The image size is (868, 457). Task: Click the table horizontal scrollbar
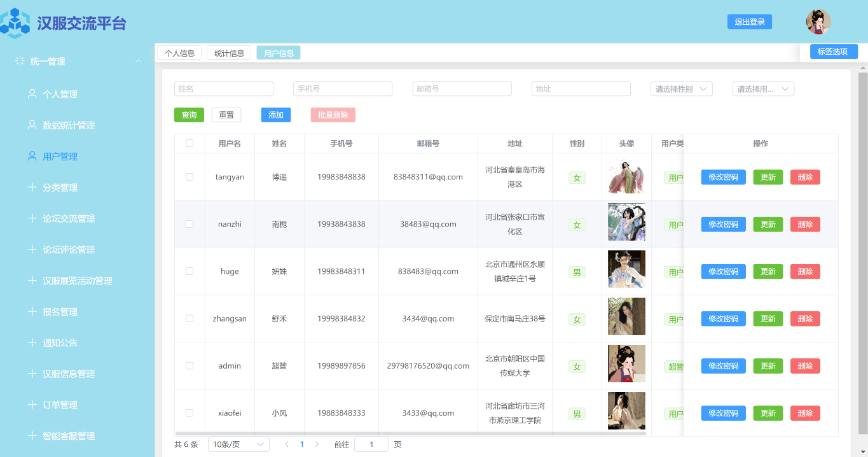coord(411,433)
